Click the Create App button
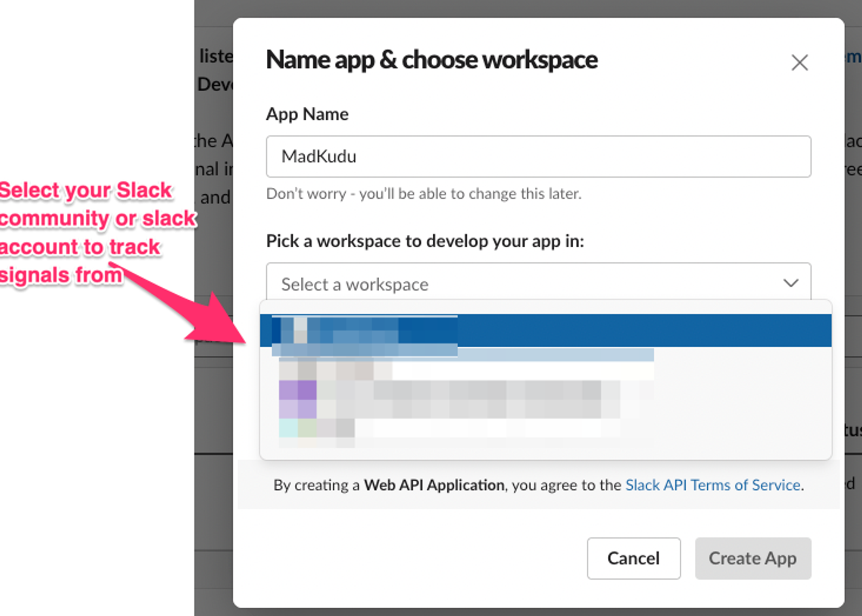The height and width of the screenshot is (616, 862). 753,558
